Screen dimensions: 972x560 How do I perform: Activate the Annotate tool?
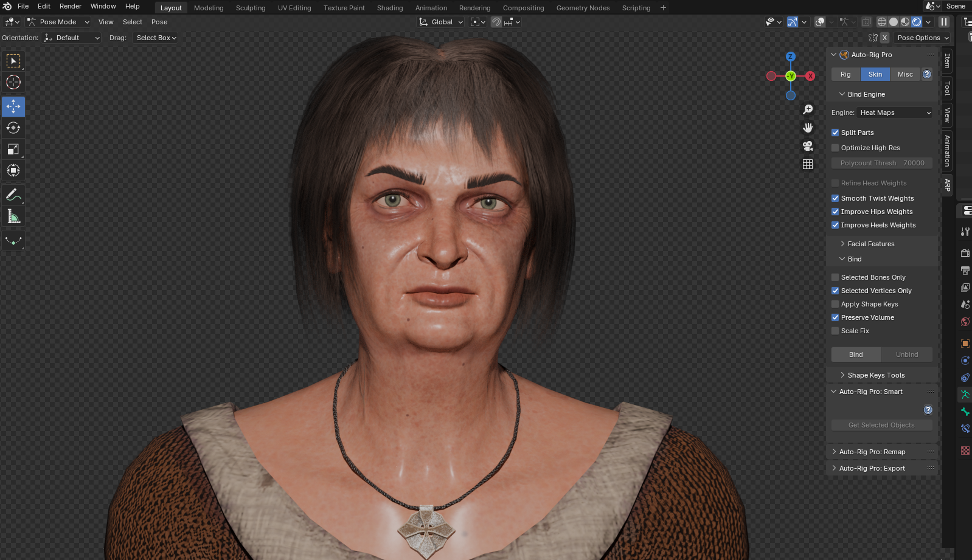(x=13, y=195)
